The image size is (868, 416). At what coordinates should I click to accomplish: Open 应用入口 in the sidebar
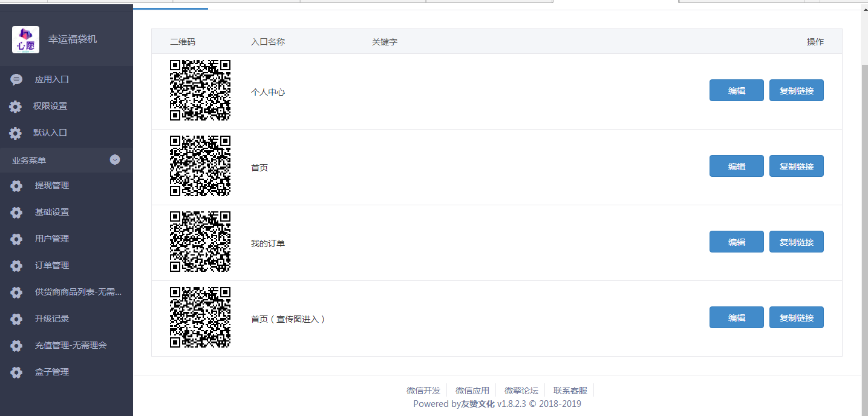[x=52, y=79]
